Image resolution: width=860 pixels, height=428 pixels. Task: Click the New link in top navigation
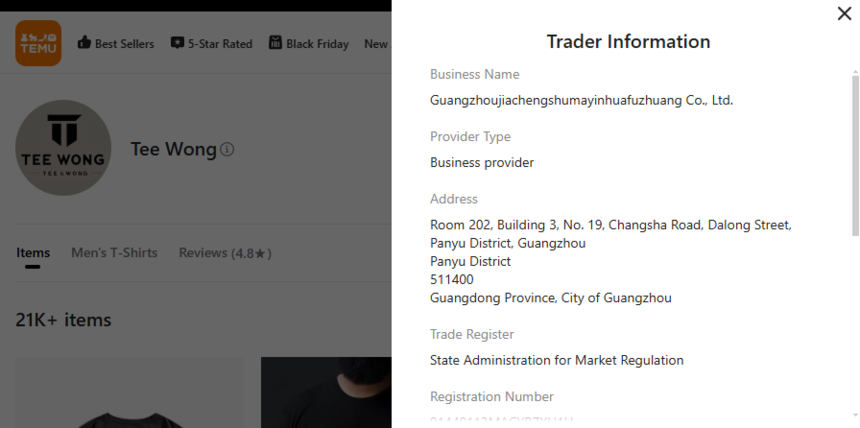pos(376,44)
